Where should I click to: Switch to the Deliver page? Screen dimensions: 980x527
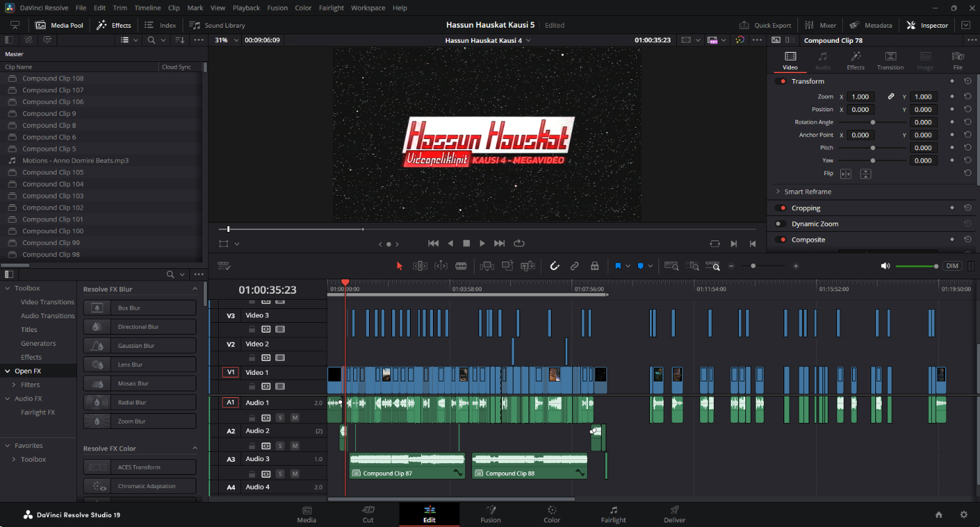tap(674, 514)
